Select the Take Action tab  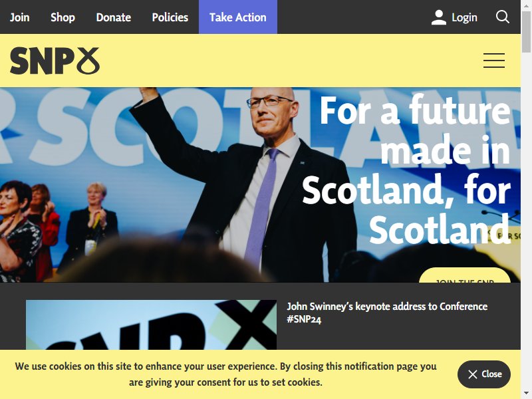(238, 17)
